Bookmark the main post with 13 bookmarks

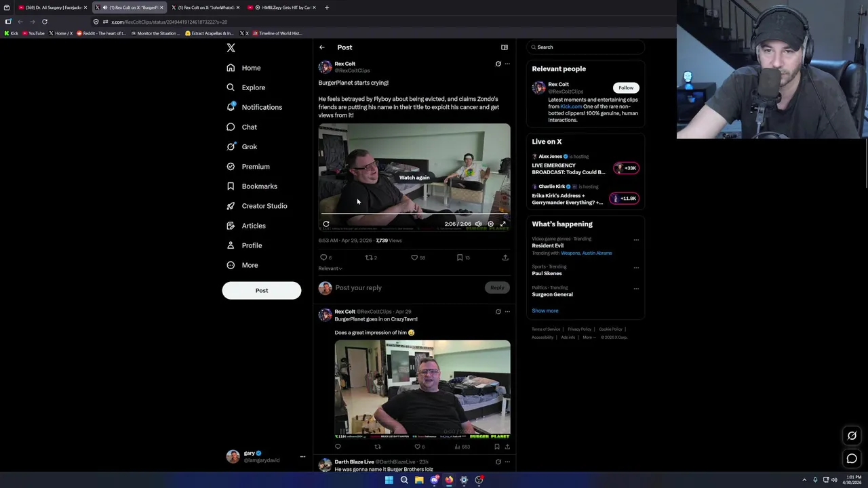pos(463,258)
